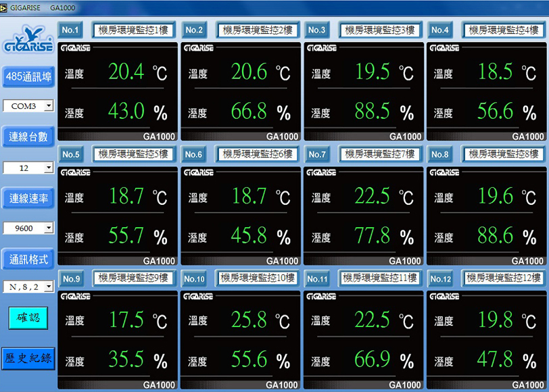
Task: Click the 19.5 temperature reading of No.3
Action: point(372,72)
